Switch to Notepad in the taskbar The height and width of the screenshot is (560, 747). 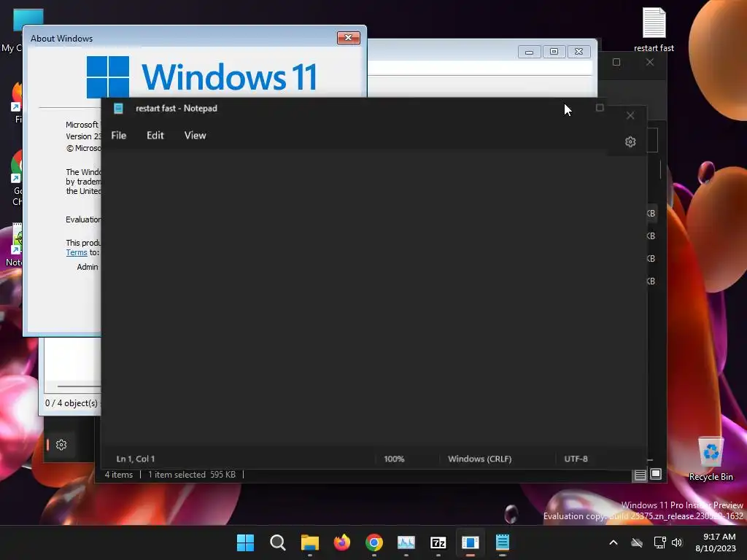click(x=502, y=542)
